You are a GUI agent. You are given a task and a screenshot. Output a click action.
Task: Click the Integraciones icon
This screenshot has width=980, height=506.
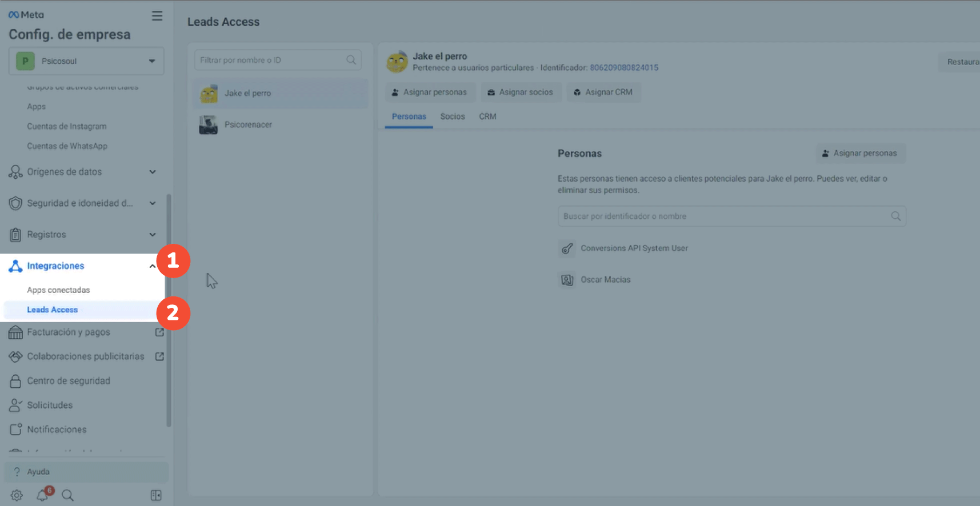click(15, 266)
